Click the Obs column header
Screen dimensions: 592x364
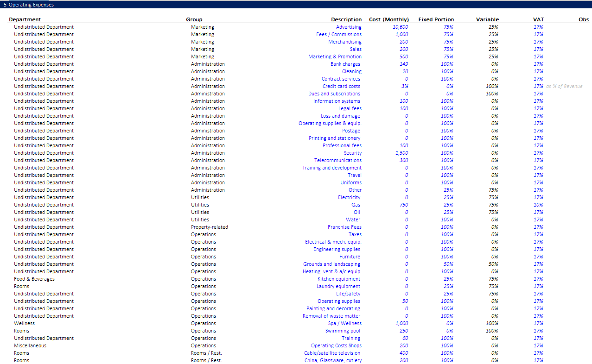(583, 19)
